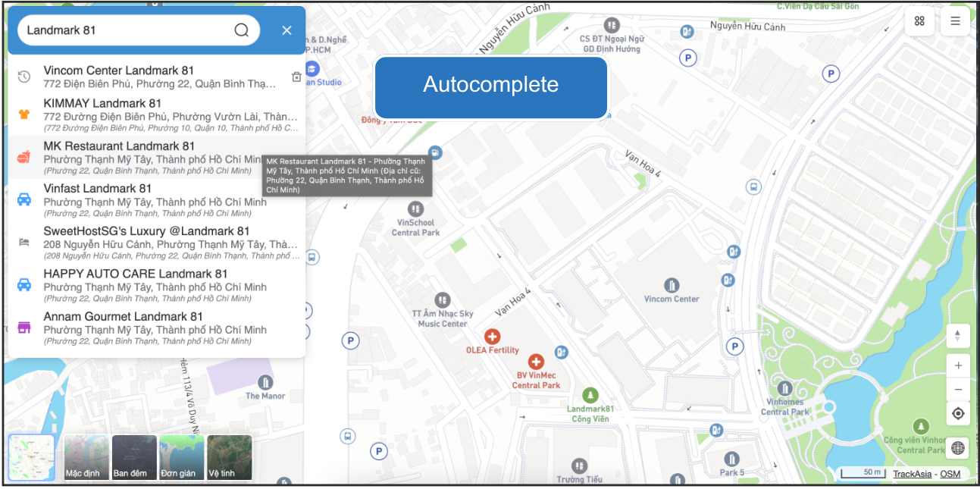Open the OSM attribution link
The width and height of the screenshot is (980, 489).
click(950, 474)
